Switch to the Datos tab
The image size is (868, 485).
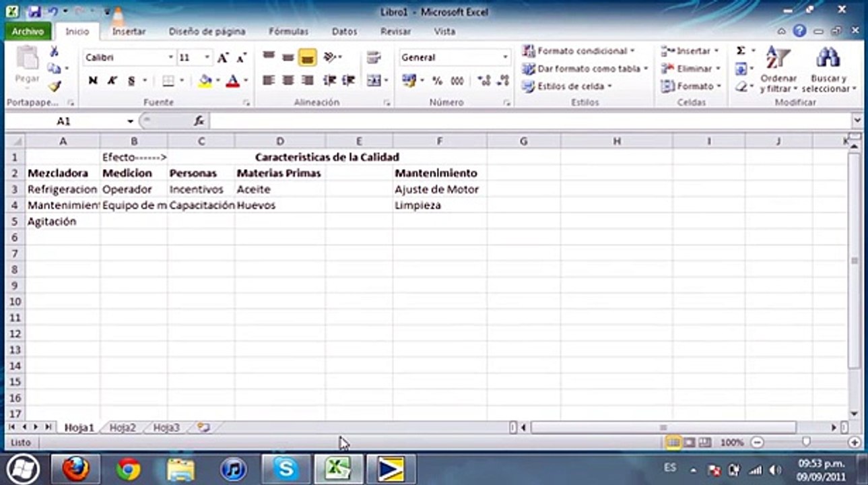[x=344, y=32]
